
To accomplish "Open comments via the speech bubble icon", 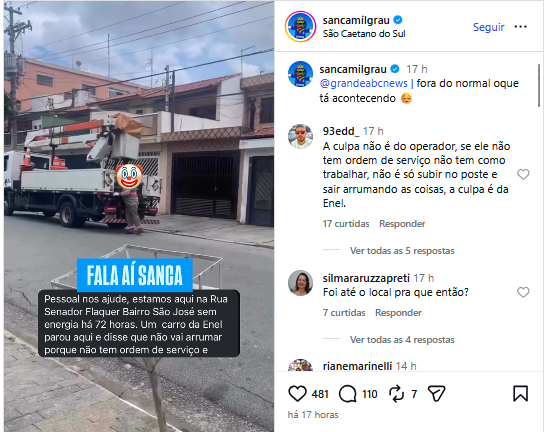I will (348, 394).
